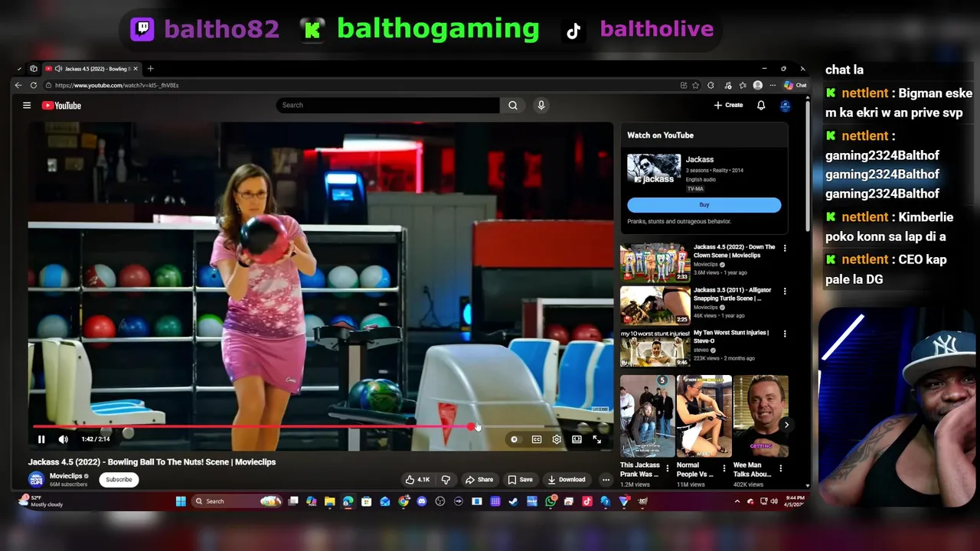980x551 pixels.
Task: Open options for Ten Worst Stunt Injuries
Action: [785, 334]
